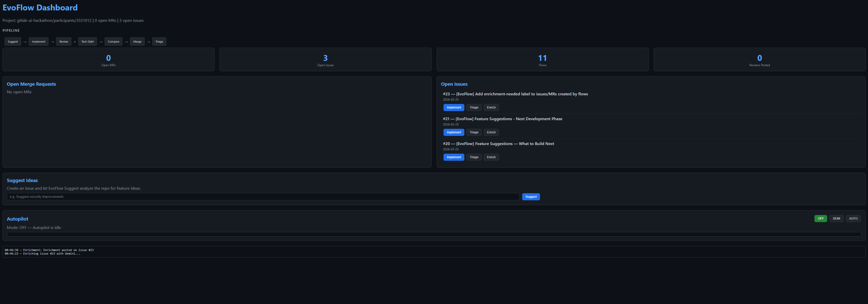Click the Tech Debt pipeline step
Screen dimensions: 868x304
pyautogui.click(x=88, y=42)
